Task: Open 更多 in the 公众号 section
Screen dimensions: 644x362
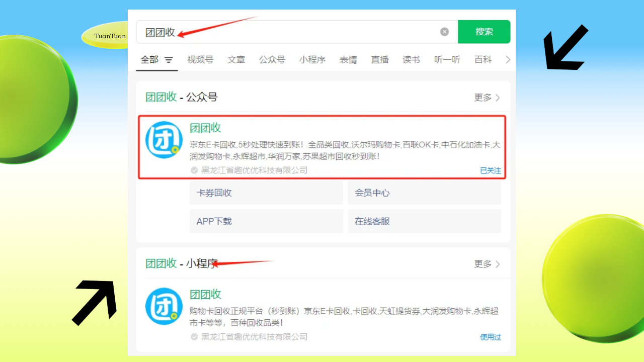Action: [487, 98]
